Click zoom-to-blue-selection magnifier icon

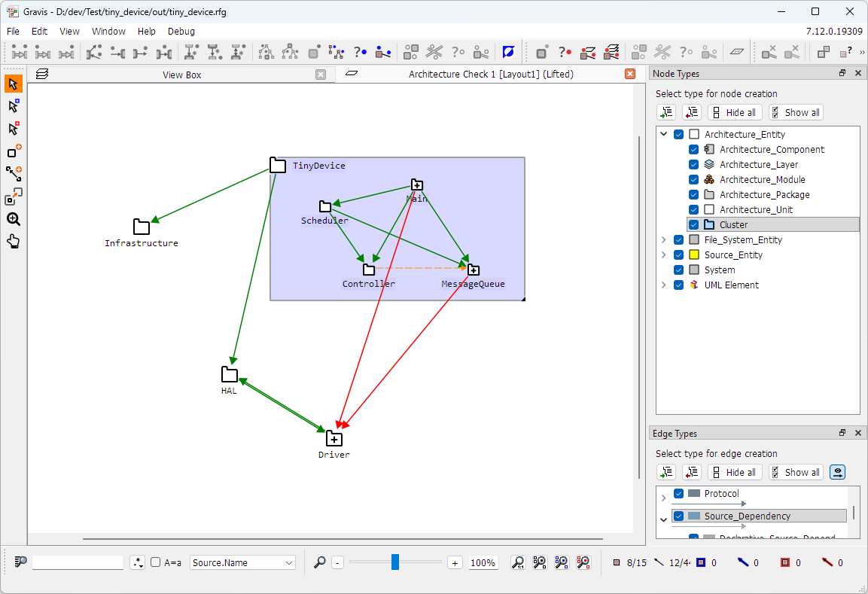tap(562, 562)
